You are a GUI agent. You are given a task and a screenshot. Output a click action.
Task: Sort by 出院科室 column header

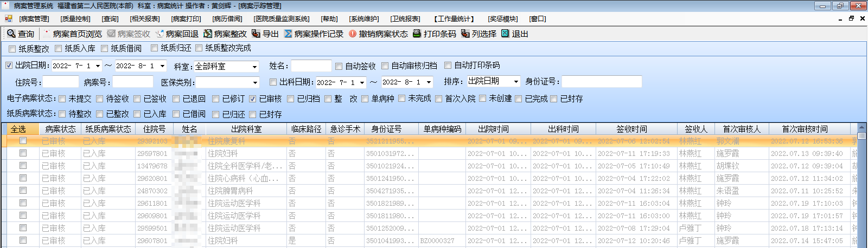246,129
